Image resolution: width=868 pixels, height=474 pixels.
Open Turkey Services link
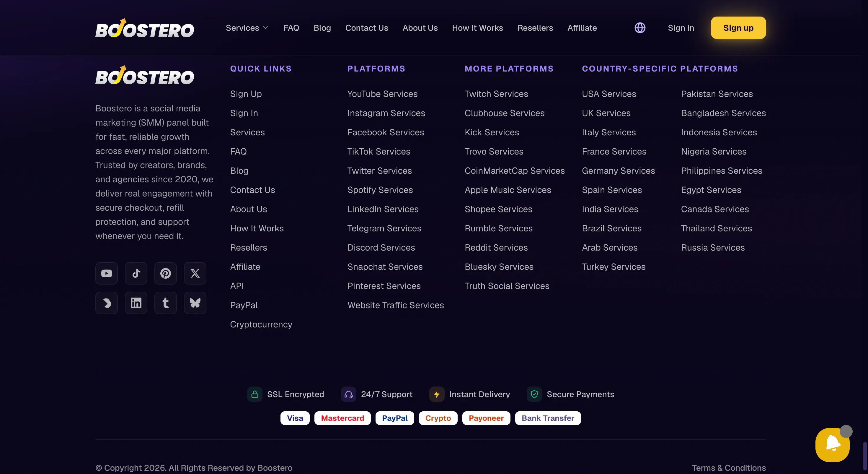click(614, 267)
